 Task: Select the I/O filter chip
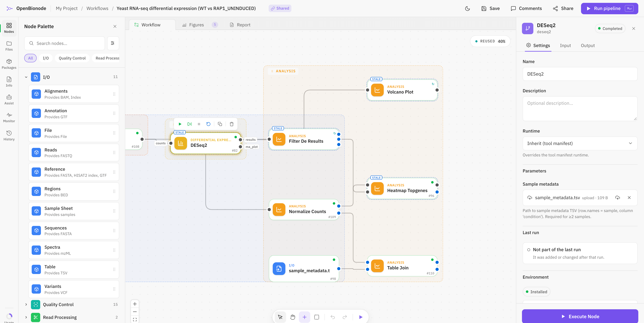click(x=46, y=58)
